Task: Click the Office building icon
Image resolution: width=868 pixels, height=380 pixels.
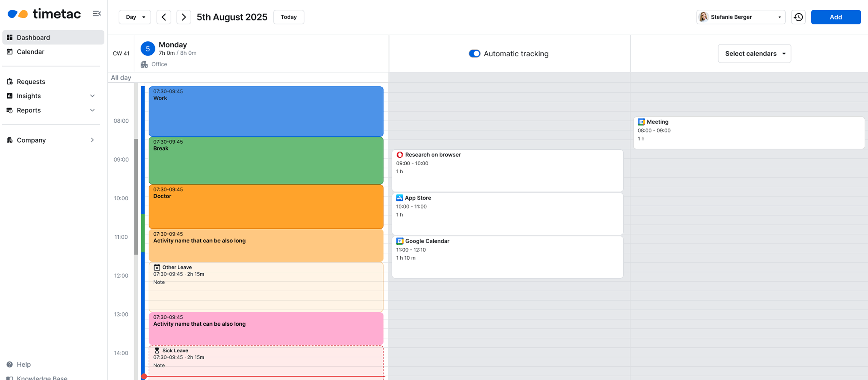Action: pos(144,64)
